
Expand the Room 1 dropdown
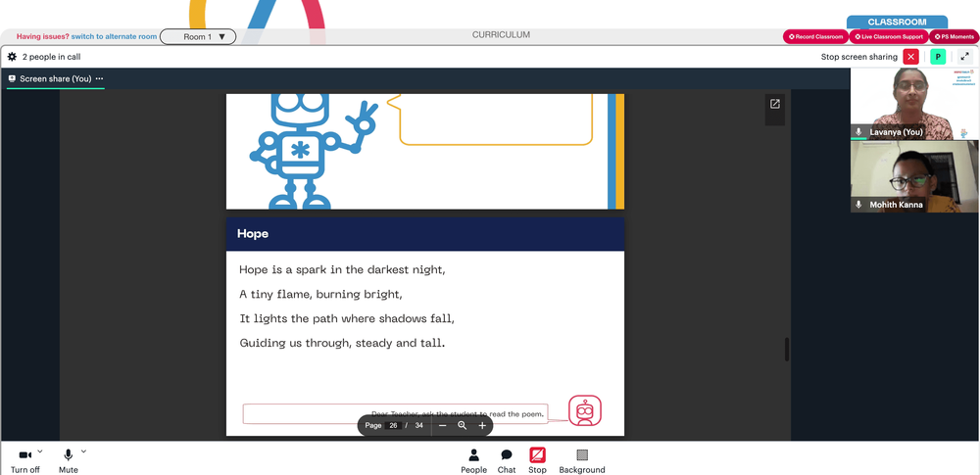(198, 37)
